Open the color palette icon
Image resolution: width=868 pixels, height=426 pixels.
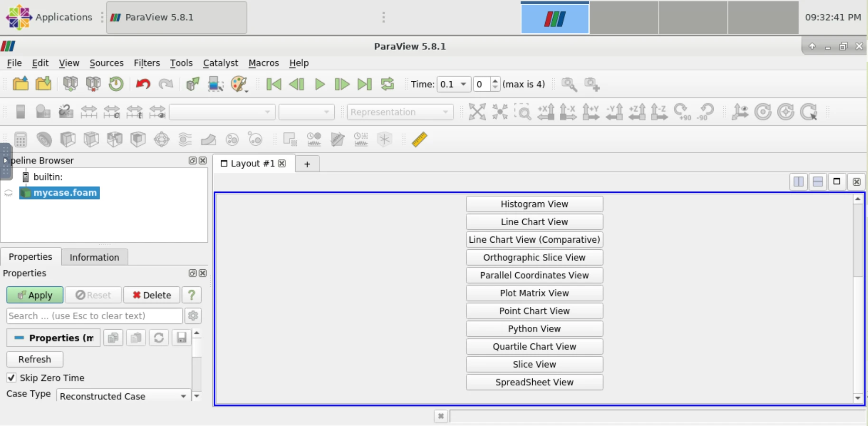click(239, 84)
